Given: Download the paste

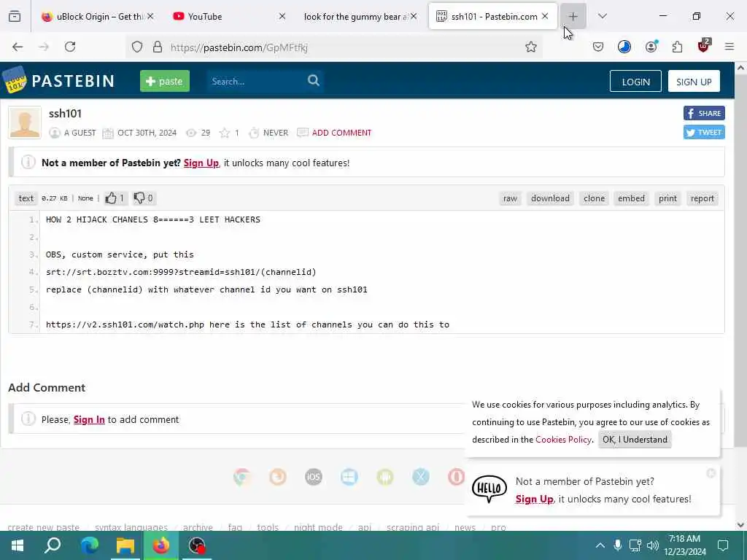Looking at the screenshot, I should pyautogui.click(x=550, y=198).
